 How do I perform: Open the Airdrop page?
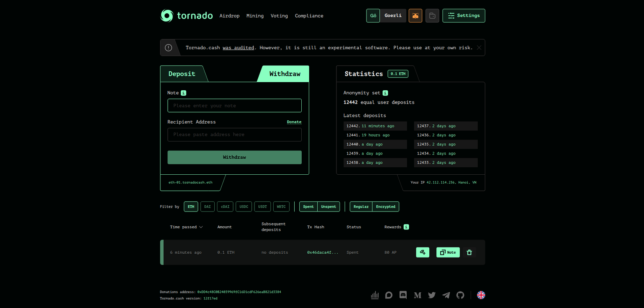pos(229,16)
